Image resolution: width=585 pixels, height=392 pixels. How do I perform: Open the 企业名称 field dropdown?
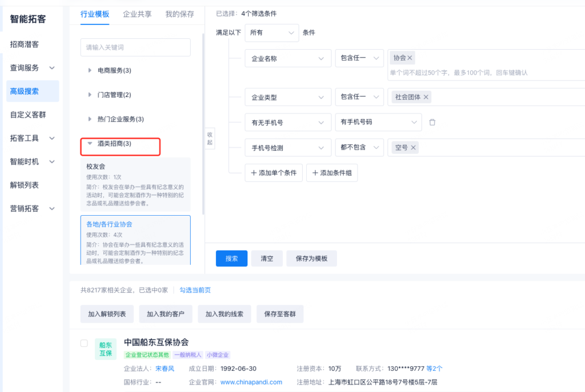[x=287, y=58]
